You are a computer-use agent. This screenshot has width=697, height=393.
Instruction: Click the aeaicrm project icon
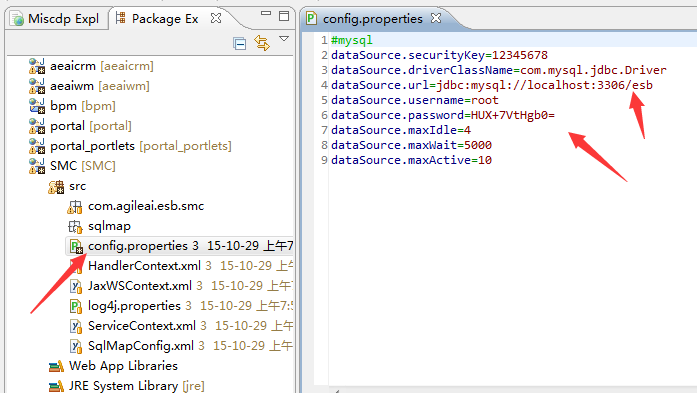[x=37, y=66]
